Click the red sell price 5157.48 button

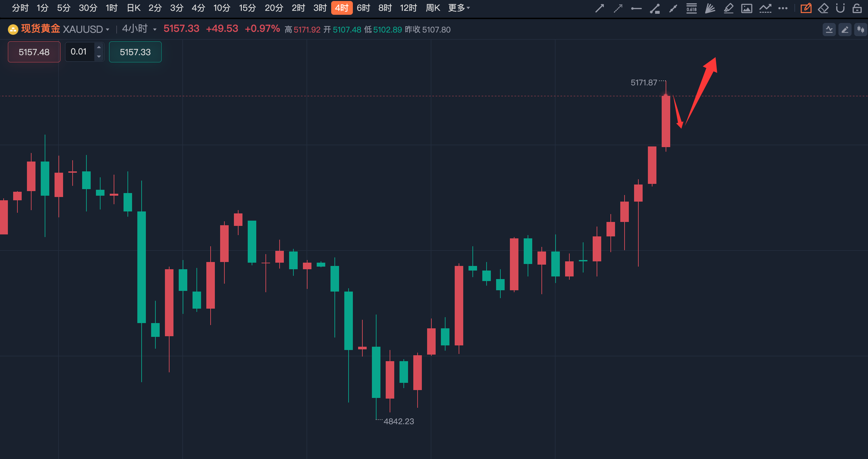pyautogui.click(x=34, y=52)
